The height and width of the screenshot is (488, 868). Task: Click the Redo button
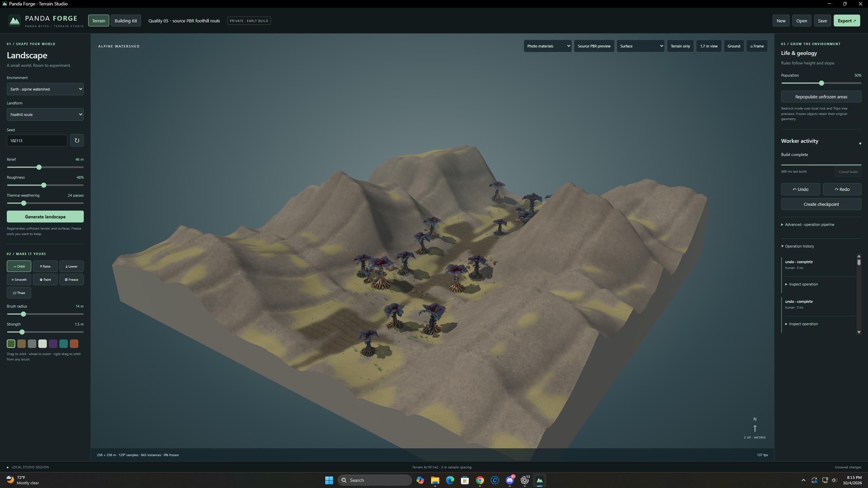pos(842,189)
